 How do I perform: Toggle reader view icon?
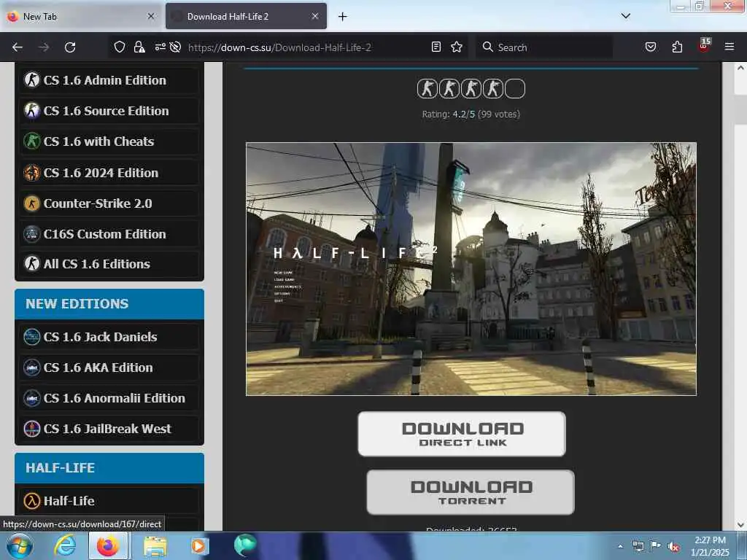click(436, 47)
